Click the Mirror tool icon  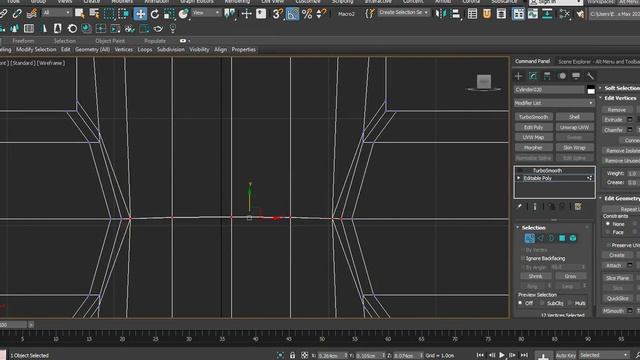440,14
